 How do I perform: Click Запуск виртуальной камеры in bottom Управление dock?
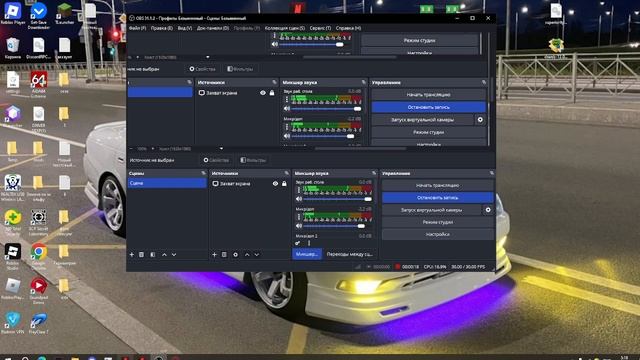(431, 210)
